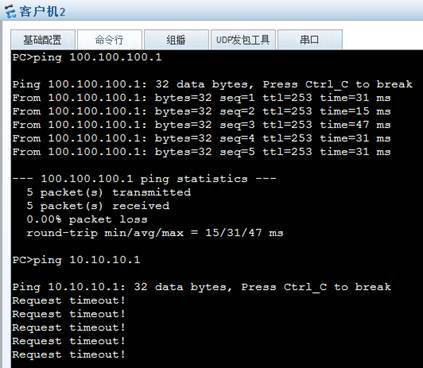Open the 基础配置 tab

[x=42, y=40]
